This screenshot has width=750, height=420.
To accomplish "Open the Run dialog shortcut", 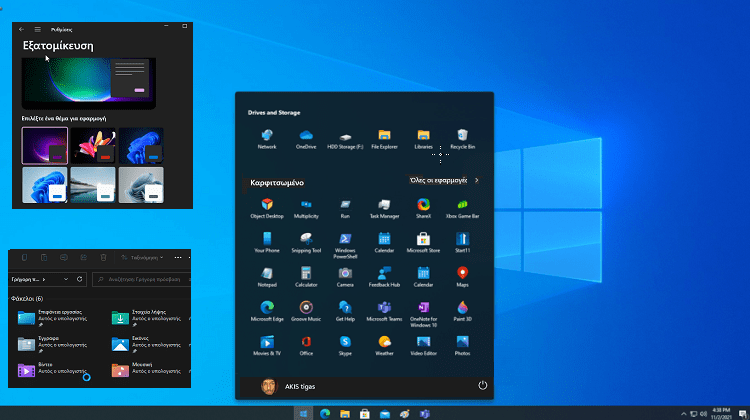I will pyautogui.click(x=345, y=209).
